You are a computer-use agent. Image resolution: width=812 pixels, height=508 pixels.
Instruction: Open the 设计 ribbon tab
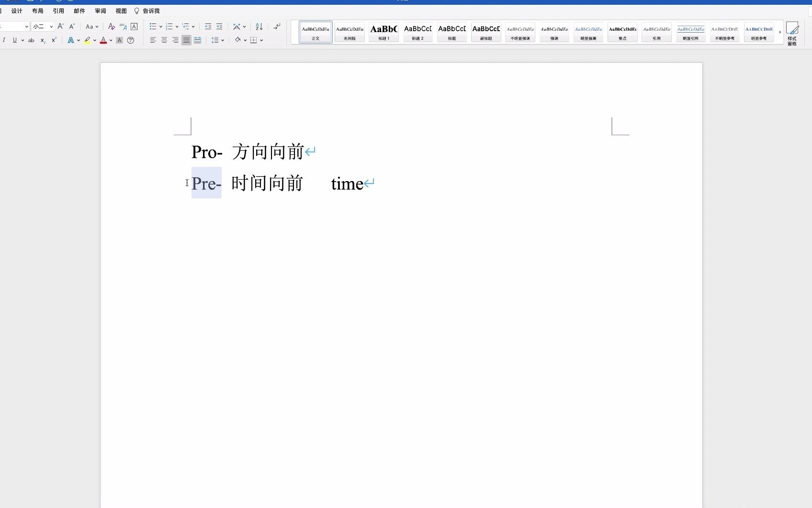[x=17, y=11]
